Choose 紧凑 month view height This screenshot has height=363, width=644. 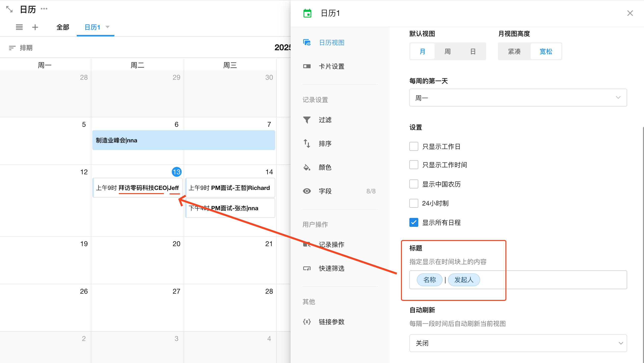pyautogui.click(x=514, y=52)
